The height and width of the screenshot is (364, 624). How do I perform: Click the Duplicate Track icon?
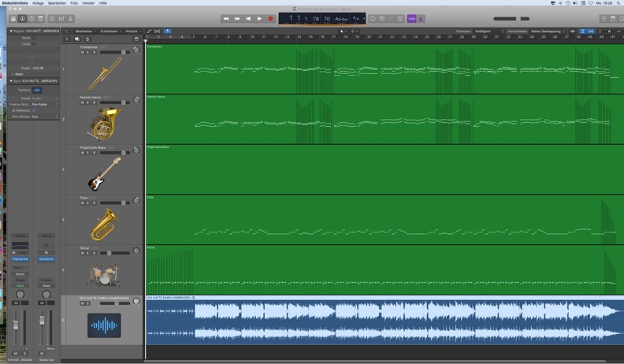point(77,39)
